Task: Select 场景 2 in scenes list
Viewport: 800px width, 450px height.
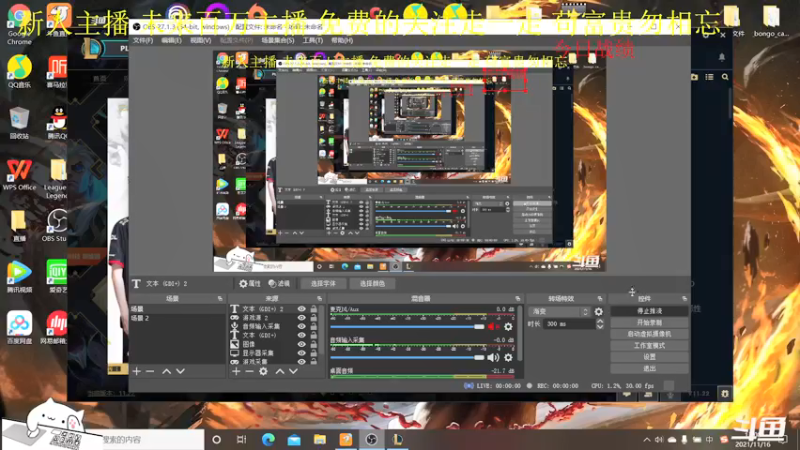Action: click(178, 318)
